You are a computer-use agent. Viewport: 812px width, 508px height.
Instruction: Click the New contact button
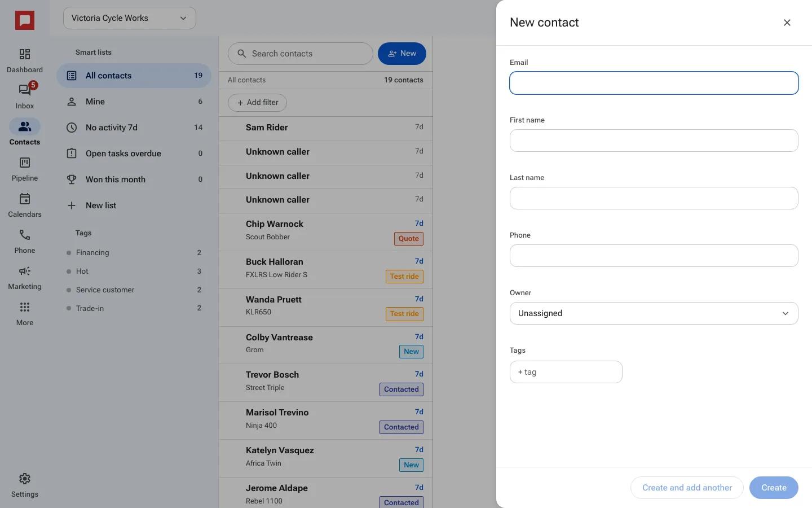tap(402, 54)
